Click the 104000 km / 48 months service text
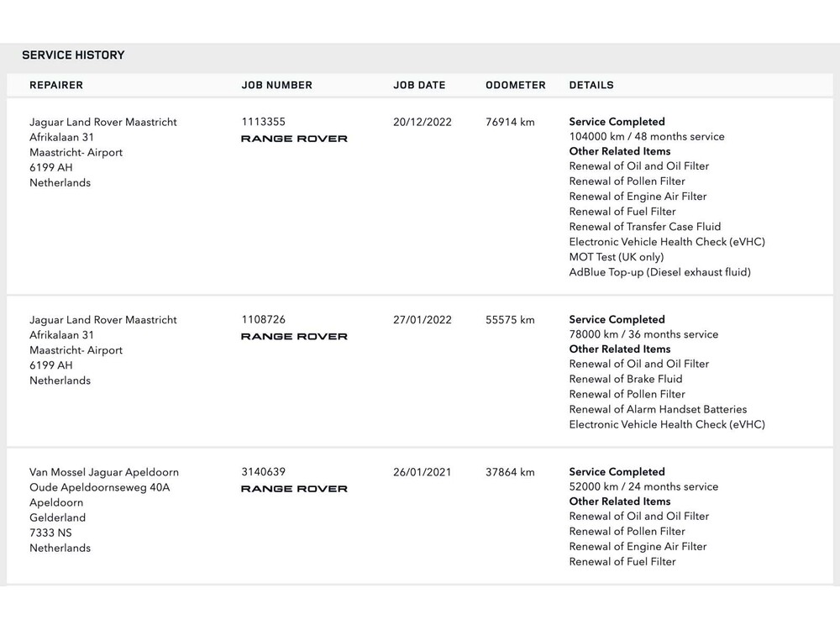The width and height of the screenshot is (840, 630). coord(647,137)
